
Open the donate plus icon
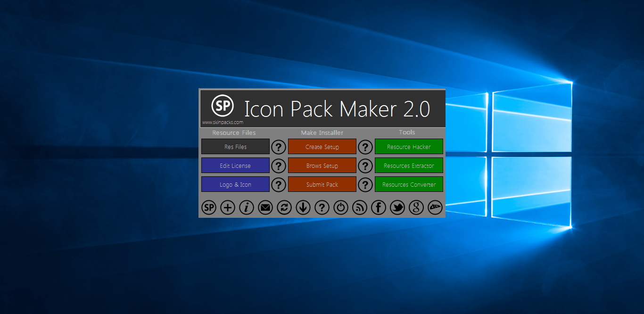point(228,207)
